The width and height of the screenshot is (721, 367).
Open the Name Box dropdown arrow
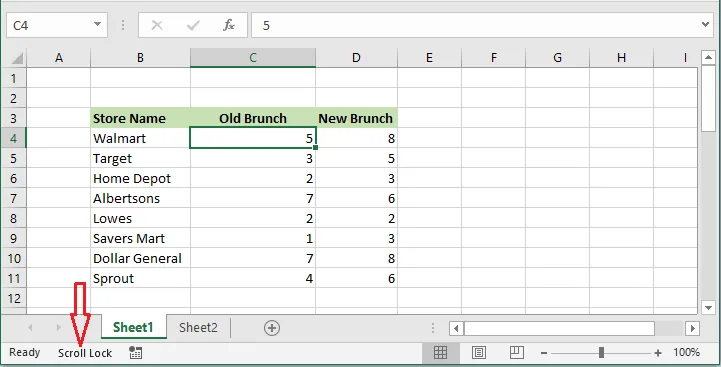97,24
